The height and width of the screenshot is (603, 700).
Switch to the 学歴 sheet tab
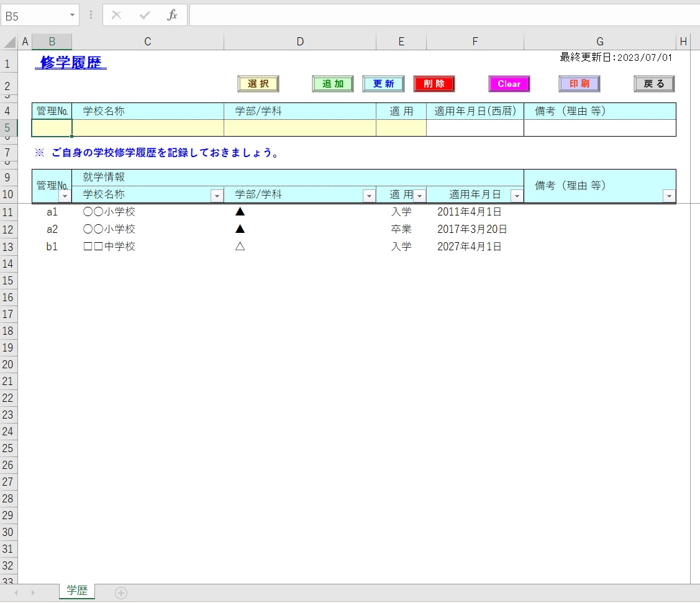tap(77, 591)
